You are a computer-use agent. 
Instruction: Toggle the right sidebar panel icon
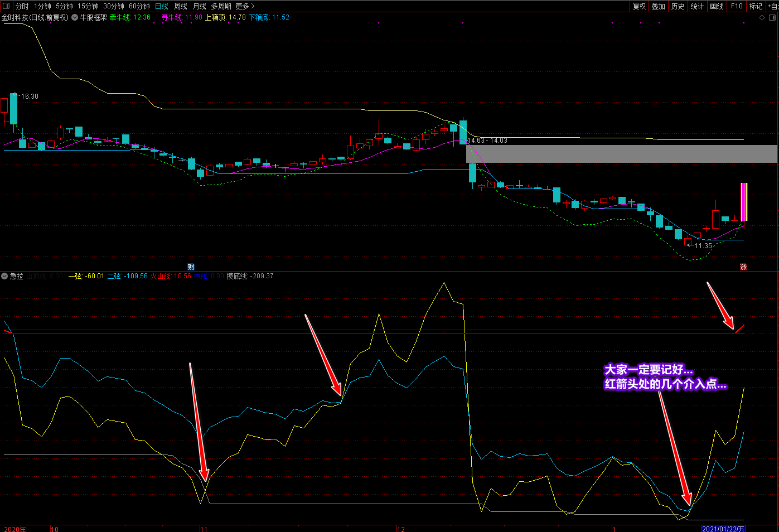point(772,17)
